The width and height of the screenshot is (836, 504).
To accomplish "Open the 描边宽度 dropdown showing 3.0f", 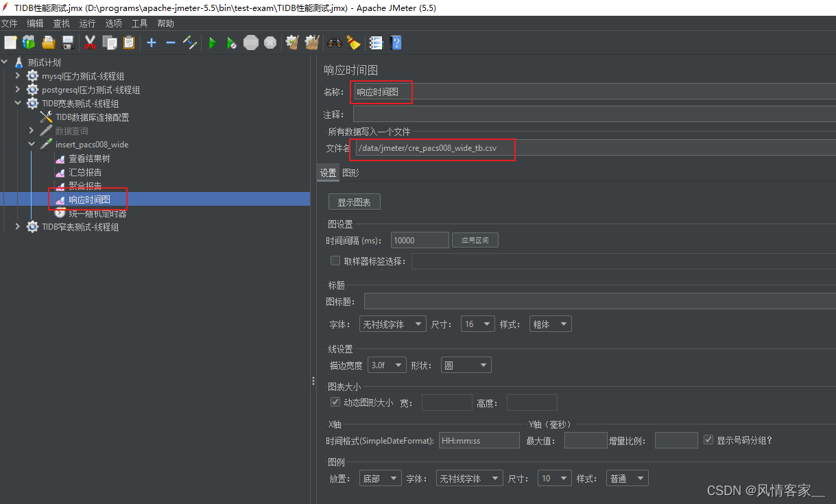I will pyautogui.click(x=386, y=364).
